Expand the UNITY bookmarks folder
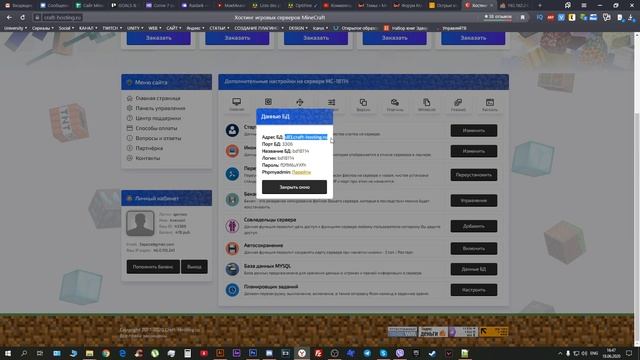The image size is (640, 360). coord(135,28)
